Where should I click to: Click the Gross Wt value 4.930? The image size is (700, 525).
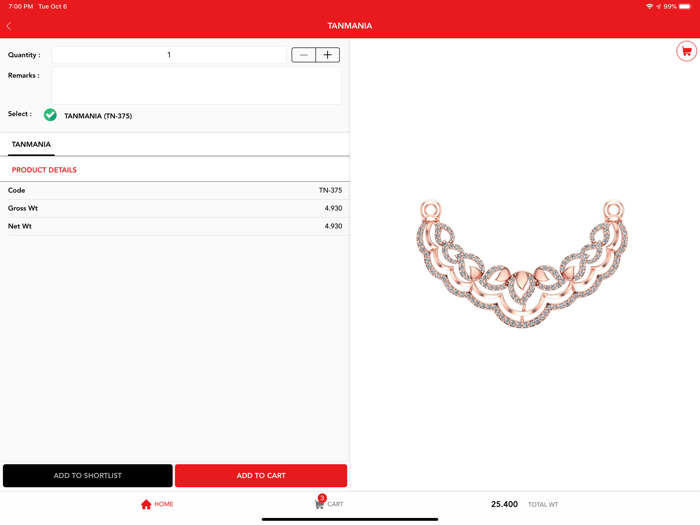pos(333,208)
